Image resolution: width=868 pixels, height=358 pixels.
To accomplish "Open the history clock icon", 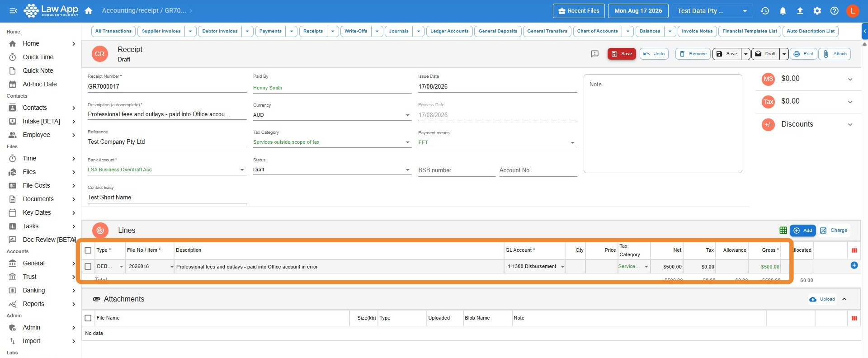I will click(x=765, y=11).
